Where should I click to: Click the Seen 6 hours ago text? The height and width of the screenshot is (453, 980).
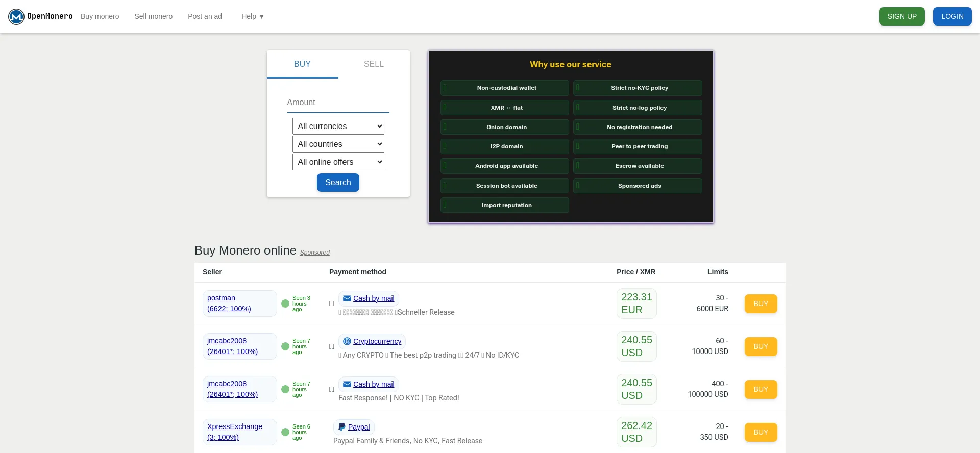301,432
